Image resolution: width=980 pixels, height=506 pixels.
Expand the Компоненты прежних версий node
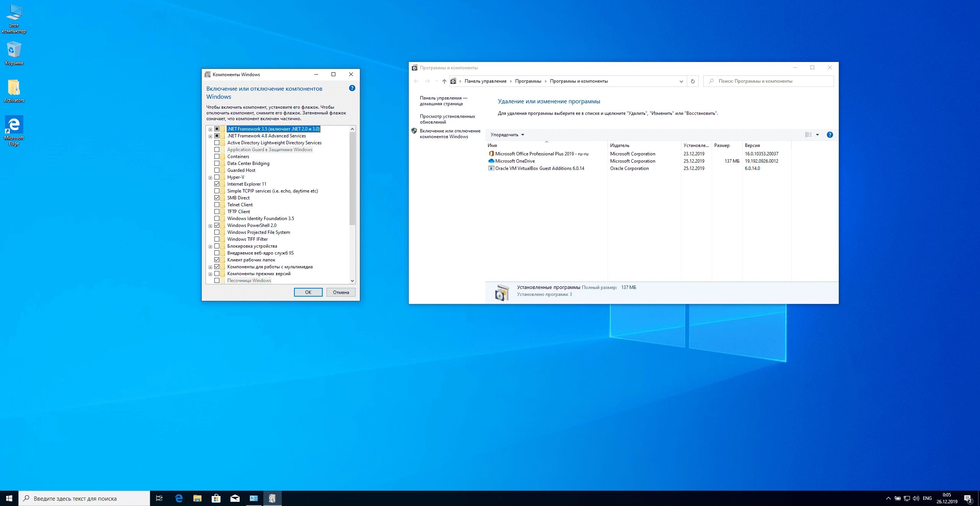tap(210, 274)
